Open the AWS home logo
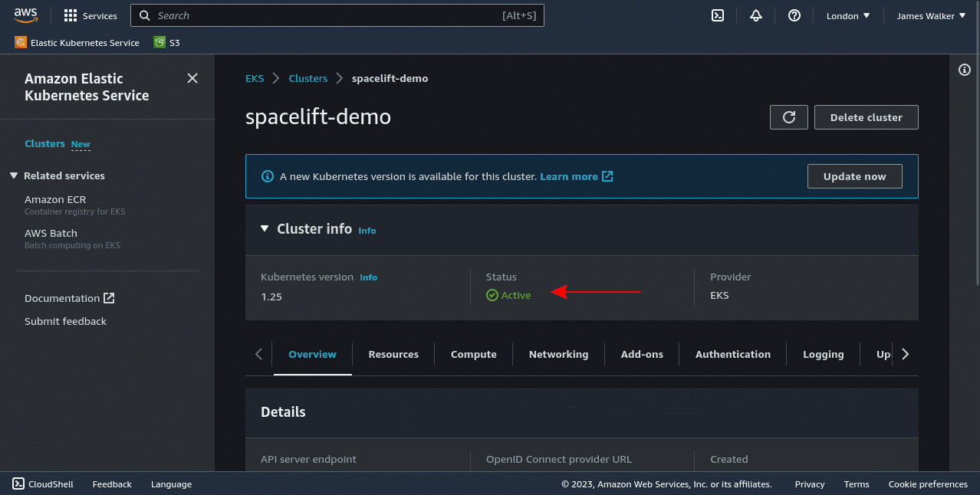 pos(25,15)
